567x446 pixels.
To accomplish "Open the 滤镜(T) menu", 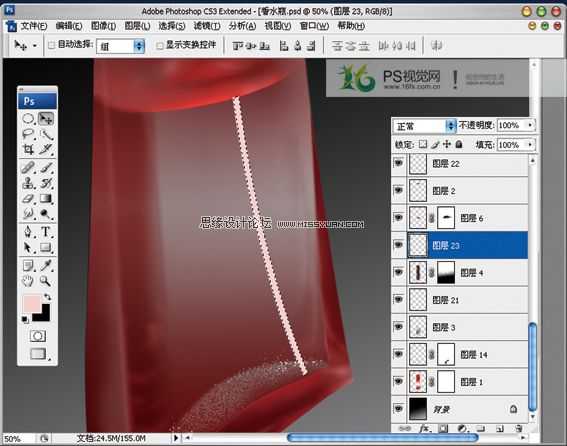I will [x=206, y=26].
